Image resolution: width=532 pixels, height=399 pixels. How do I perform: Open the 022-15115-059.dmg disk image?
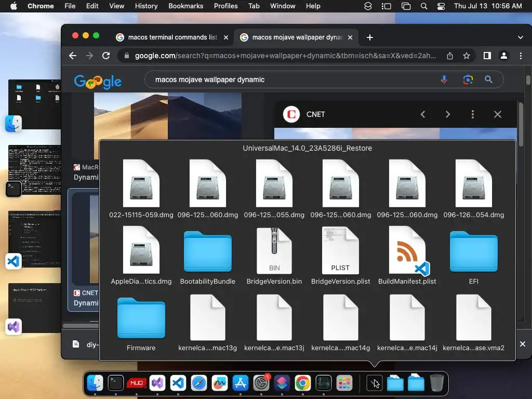point(141,189)
